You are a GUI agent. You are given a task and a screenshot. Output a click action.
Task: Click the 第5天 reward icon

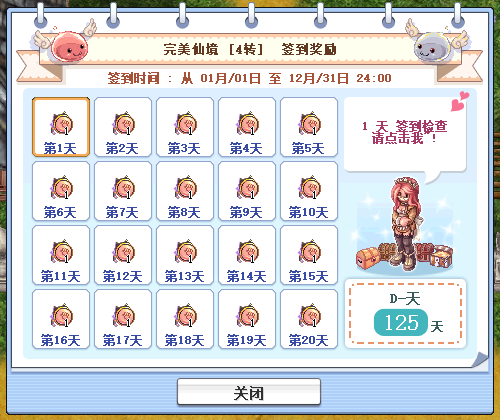[x=309, y=124]
